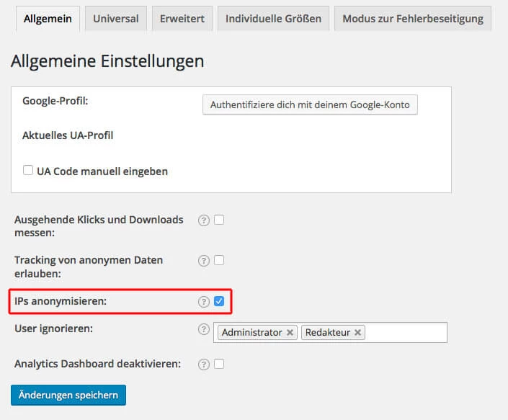
Task: Check Ausgehende Klicks und Downloads messen
Action: 219,220
